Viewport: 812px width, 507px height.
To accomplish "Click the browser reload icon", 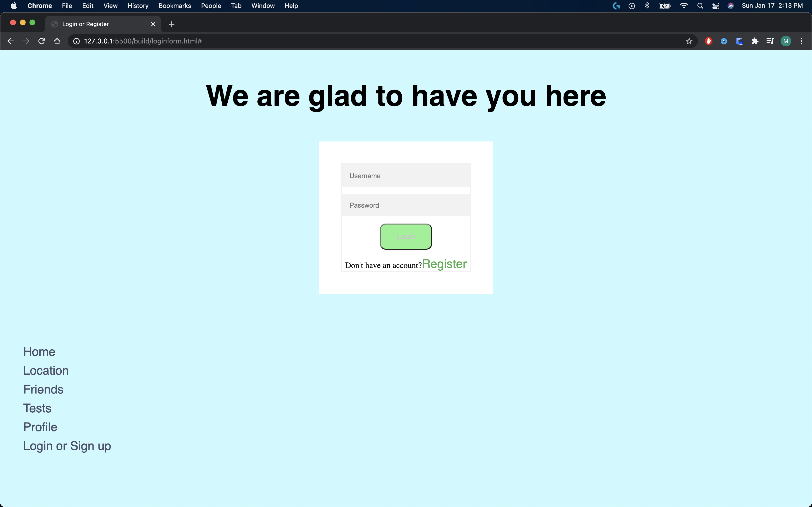I will 42,41.
